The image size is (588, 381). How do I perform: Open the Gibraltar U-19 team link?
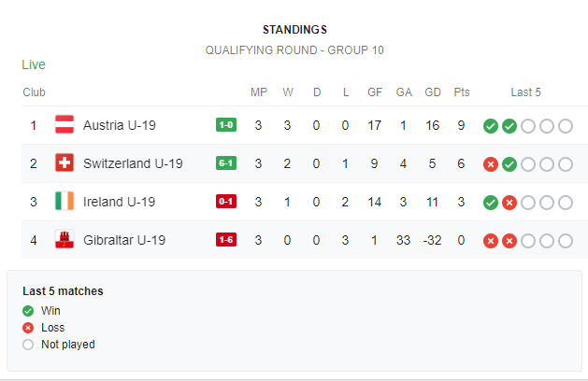click(124, 240)
